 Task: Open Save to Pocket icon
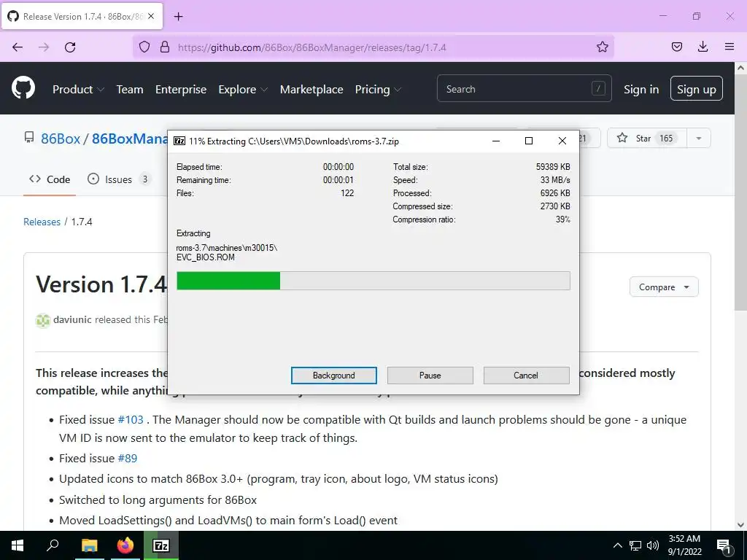[677, 47]
